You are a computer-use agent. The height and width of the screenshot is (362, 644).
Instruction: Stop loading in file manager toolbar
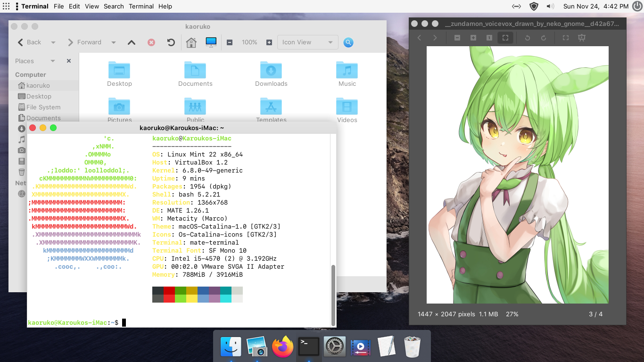pyautogui.click(x=151, y=42)
